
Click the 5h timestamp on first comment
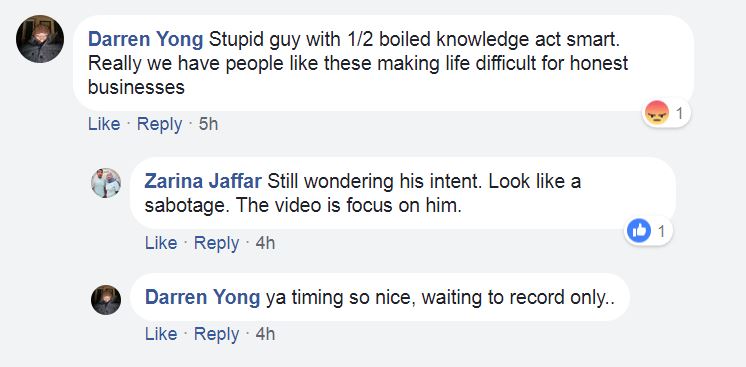point(208,124)
